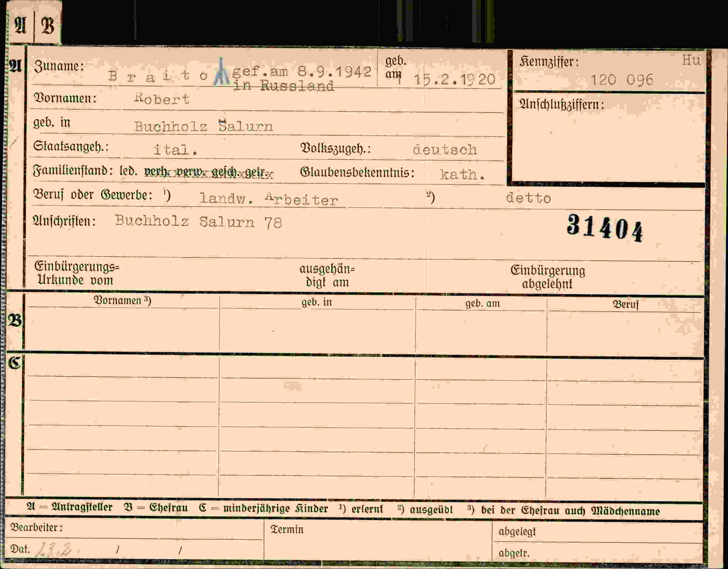Click 'Beruf' column header
This screenshot has width=728, height=569.
point(625,304)
